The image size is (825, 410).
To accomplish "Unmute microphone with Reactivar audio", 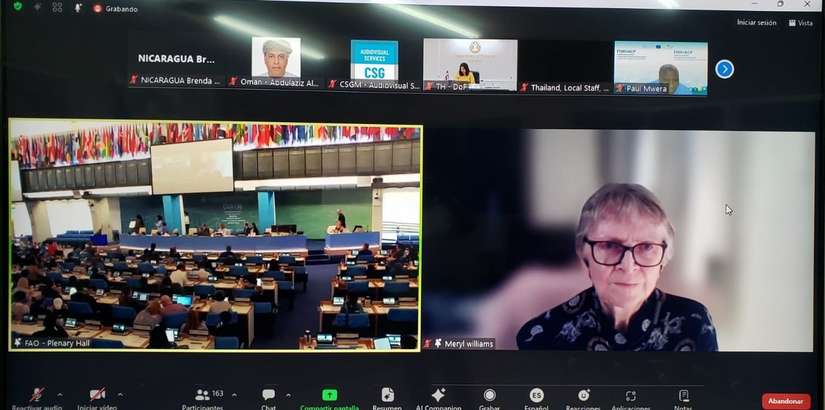I will click(x=36, y=396).
